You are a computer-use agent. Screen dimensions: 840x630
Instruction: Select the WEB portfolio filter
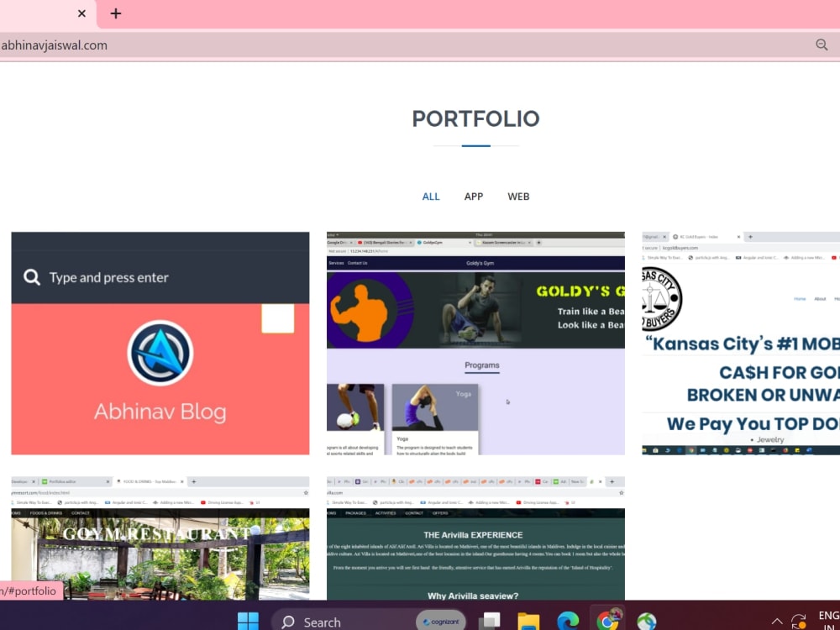coord(518,197)
